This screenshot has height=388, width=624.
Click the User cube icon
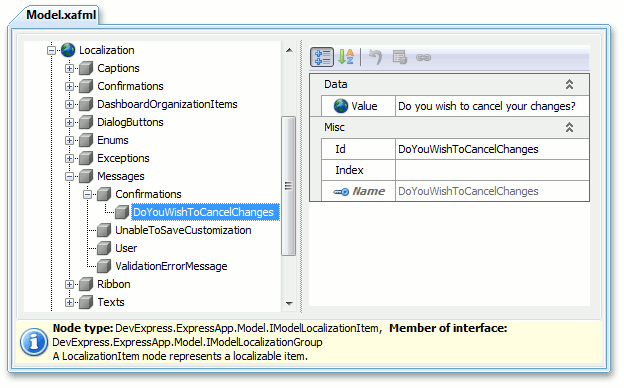(104, 248)
